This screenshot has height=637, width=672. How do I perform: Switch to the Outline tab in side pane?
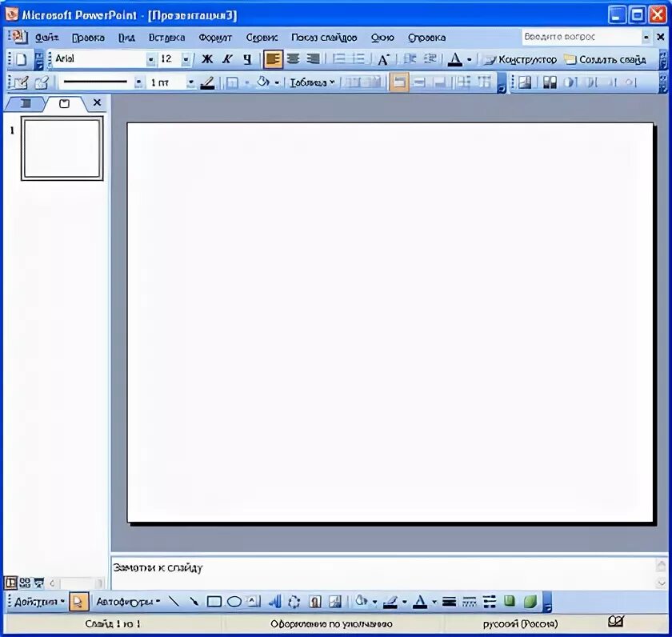tap(26, 103)
